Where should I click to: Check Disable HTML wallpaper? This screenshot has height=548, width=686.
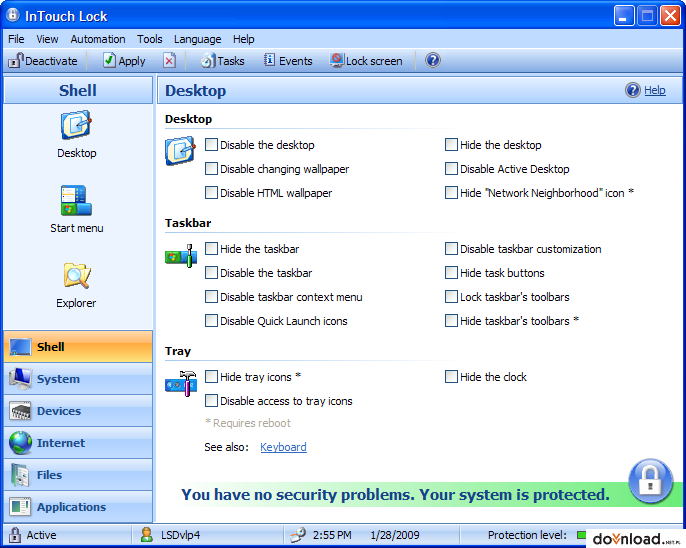click(211, 193)
